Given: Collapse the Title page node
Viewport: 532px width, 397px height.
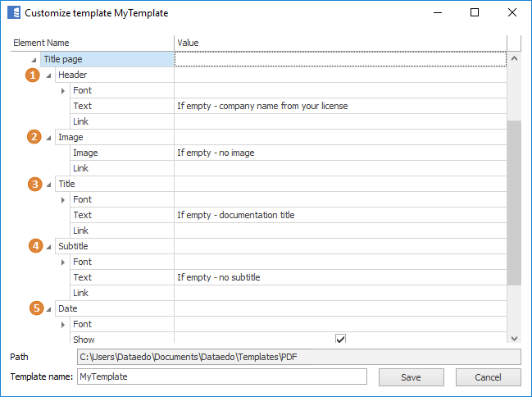Looking at the screenshot, I should click(x=33, y=60).
